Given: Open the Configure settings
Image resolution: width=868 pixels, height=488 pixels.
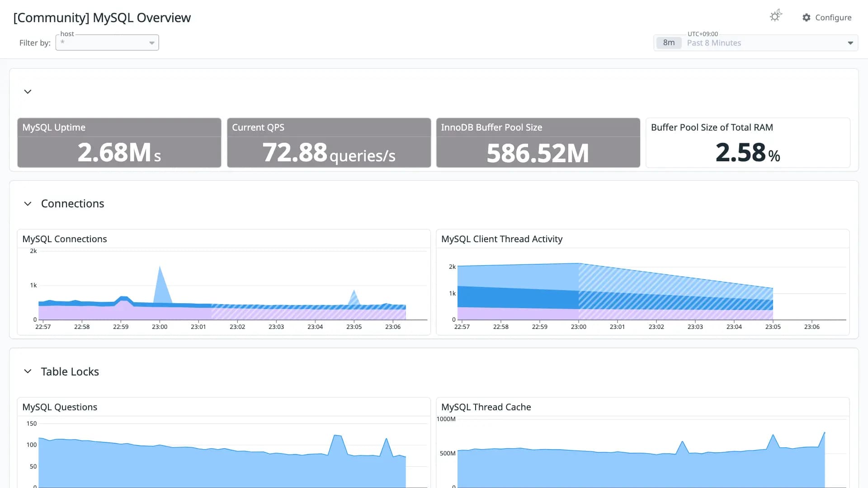Looking at the screenshot, I should point(827,18).
